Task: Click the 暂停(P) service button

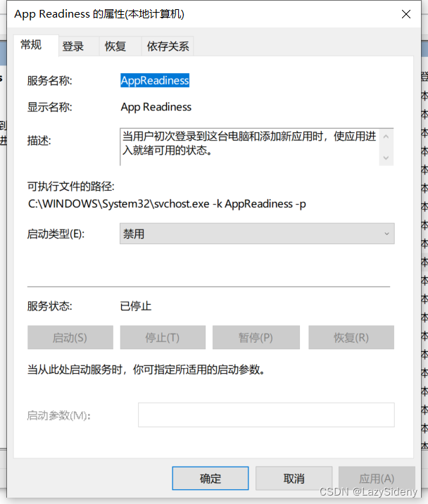Action: point(256,337)
